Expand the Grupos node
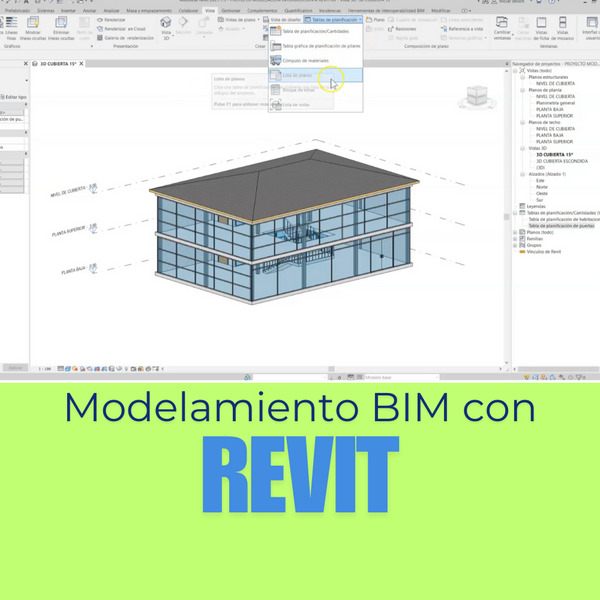Image resolution: width=600 pixels, height=600 pixels. 515,245
